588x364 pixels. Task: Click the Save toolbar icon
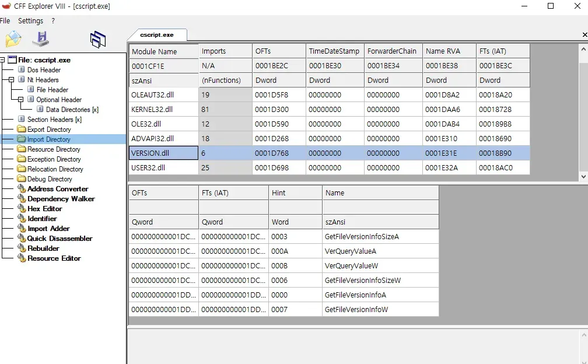pyautogui.click(x=41, y=39)
